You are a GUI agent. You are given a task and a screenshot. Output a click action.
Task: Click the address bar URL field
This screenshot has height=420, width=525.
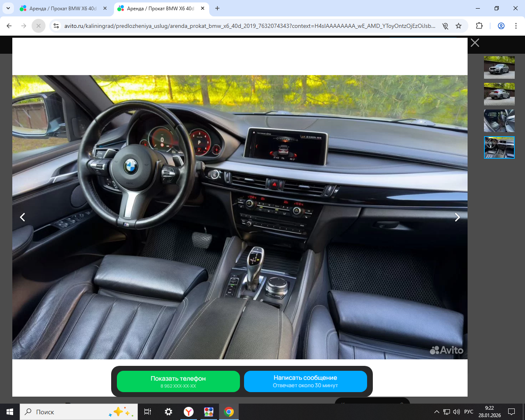(249, 26)
